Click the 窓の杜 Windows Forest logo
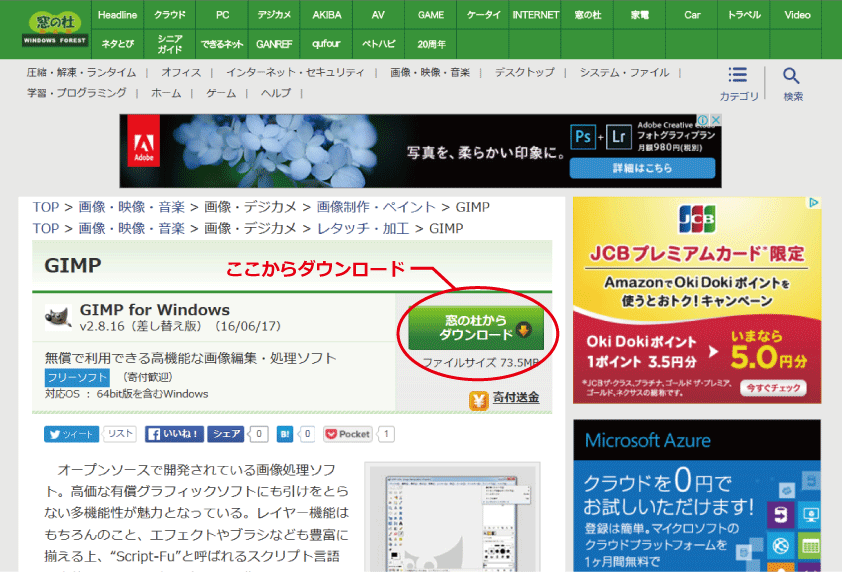 (55, 30)
